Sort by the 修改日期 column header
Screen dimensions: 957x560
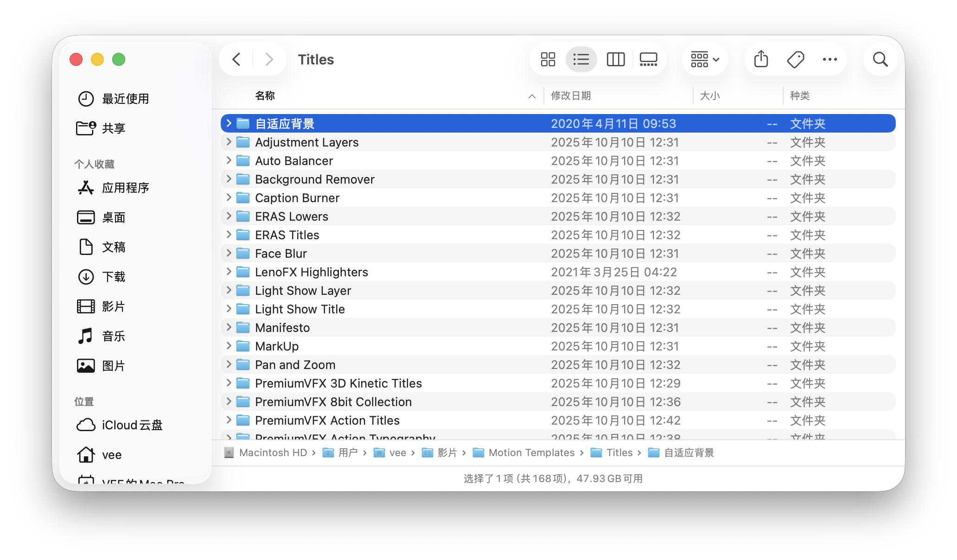tap(571, 95)
